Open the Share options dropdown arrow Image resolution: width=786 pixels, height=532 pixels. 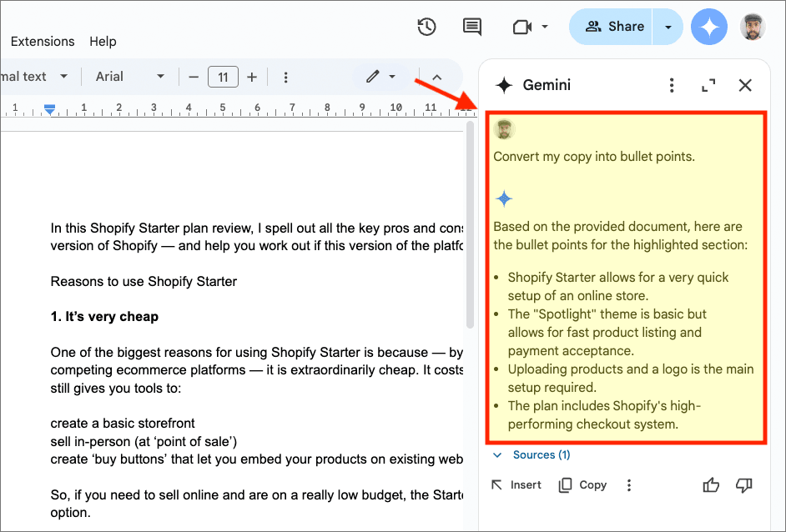668,27
